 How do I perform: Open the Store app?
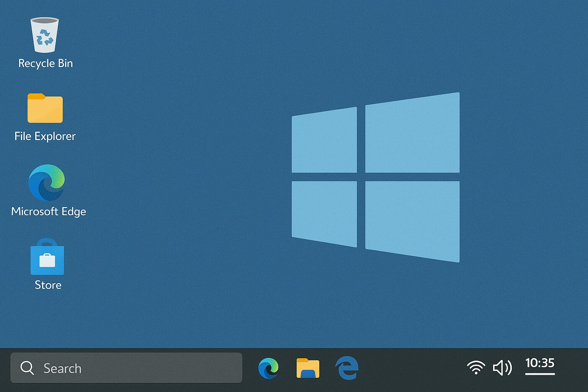pos(47,259)
